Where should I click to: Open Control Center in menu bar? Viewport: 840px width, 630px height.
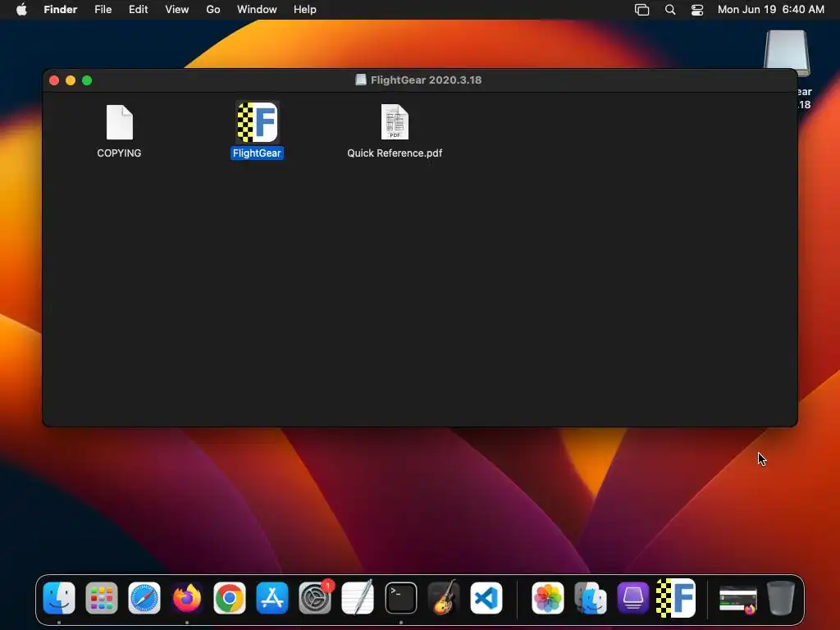coord(697,10)
